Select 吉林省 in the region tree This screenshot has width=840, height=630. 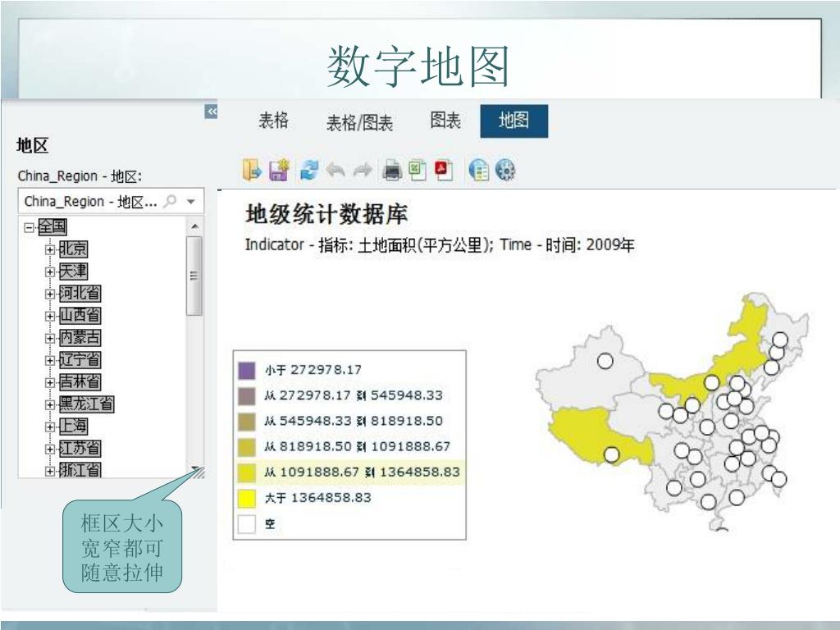pyautogui.click(x=80, y=382)
